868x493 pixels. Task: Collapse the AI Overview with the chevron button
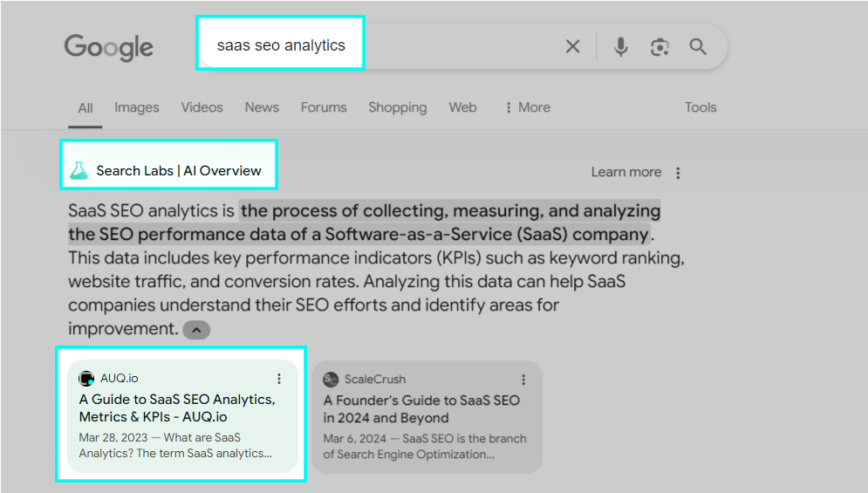196,330
